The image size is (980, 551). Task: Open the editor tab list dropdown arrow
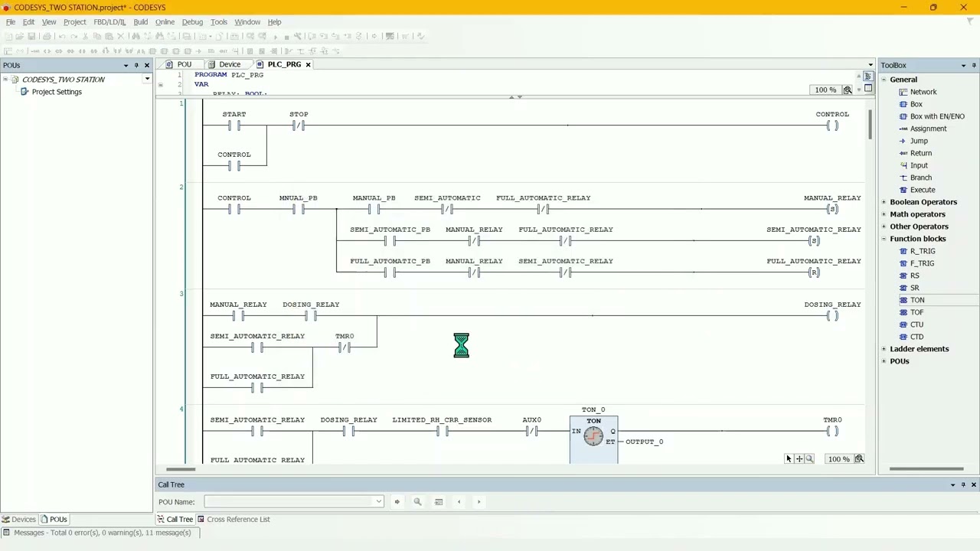871,65
